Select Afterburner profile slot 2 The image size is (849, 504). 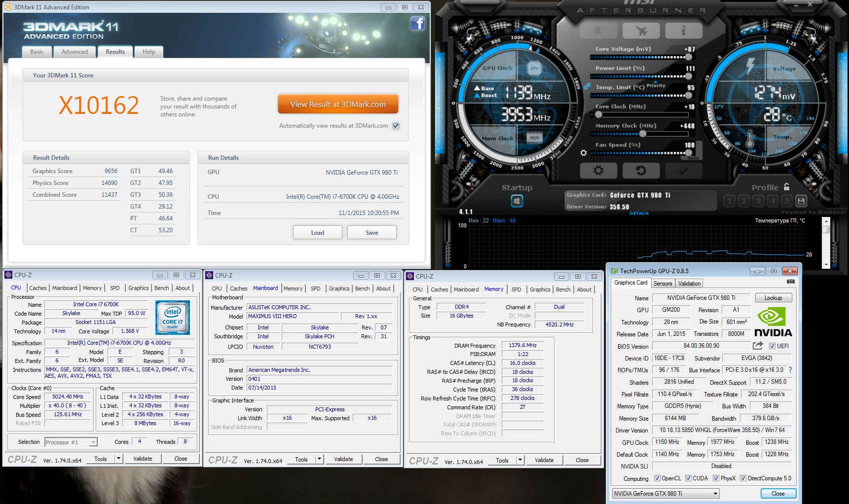[x=744, y=201]
